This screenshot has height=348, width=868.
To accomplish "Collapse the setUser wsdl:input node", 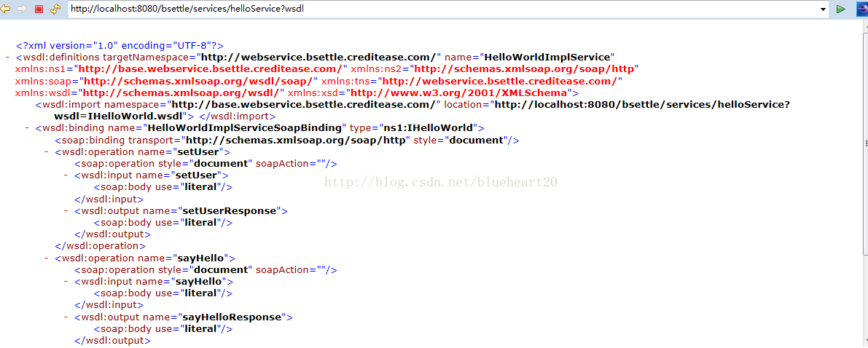I will [x=66, y=175].
